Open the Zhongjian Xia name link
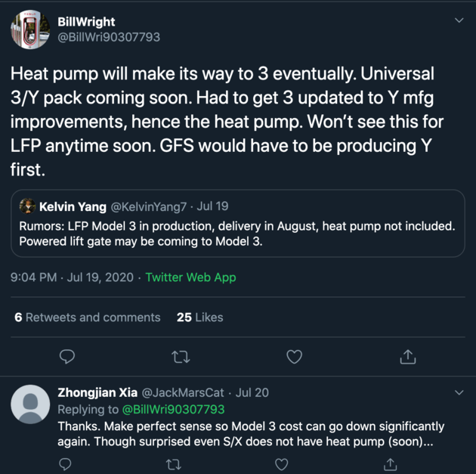This screenshot has width=476, height=474. point(97,392)
